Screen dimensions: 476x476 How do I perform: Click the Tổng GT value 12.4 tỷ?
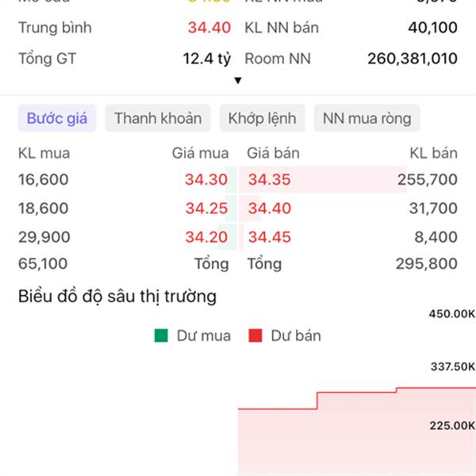pos(206,58)
